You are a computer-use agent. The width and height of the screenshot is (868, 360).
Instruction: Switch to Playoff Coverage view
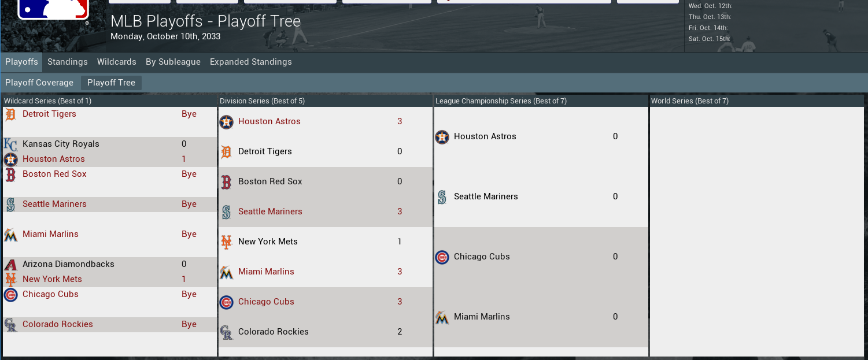click(x=39, y=83)
